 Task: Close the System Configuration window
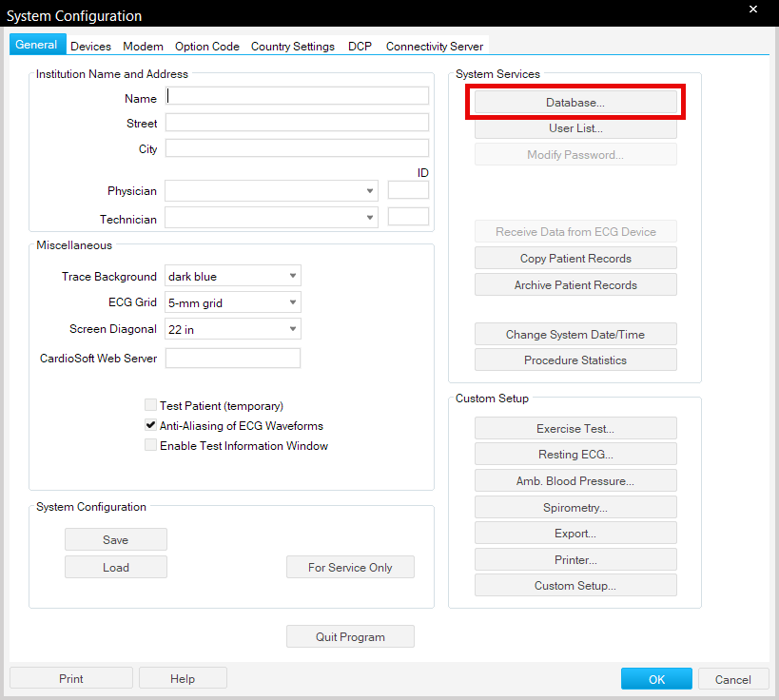[x=753, y=10]
